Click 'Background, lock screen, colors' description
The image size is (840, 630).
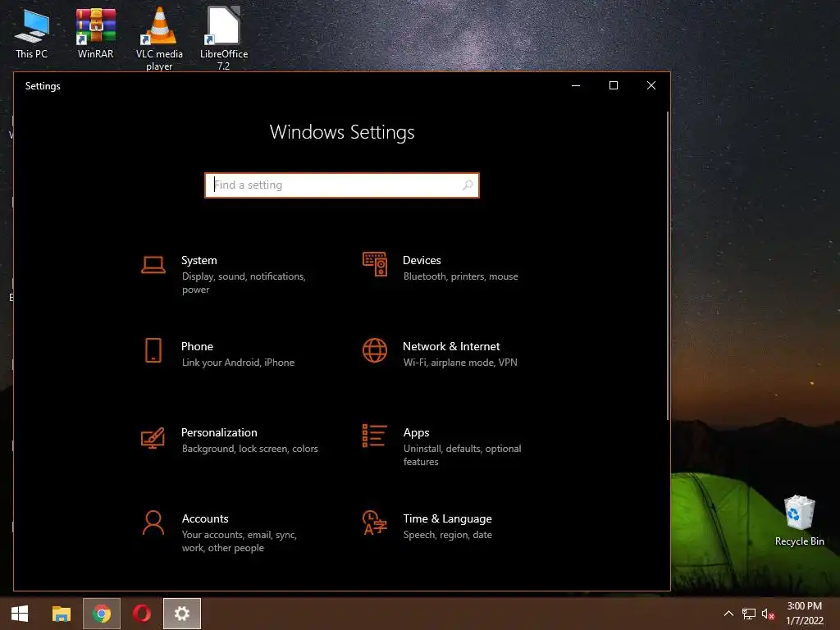249,449
